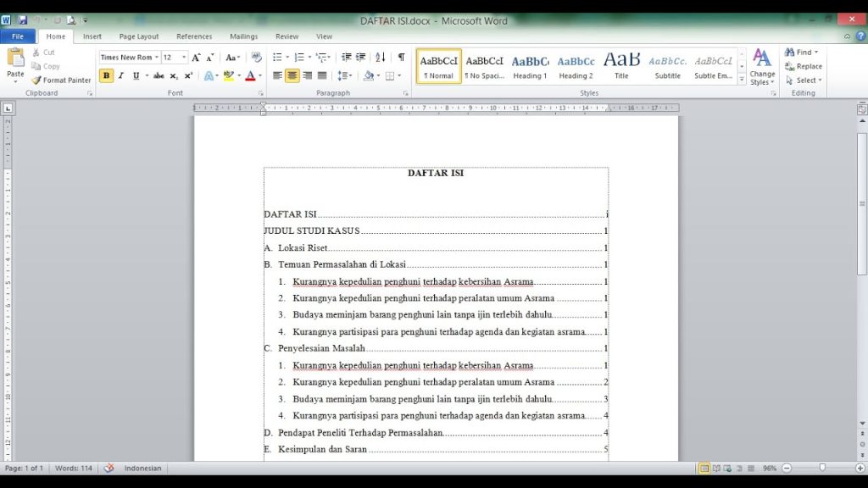Increase paragraph indent
Image resolution: width=868 pixels, height=488 pixels.
coord(361,57)
